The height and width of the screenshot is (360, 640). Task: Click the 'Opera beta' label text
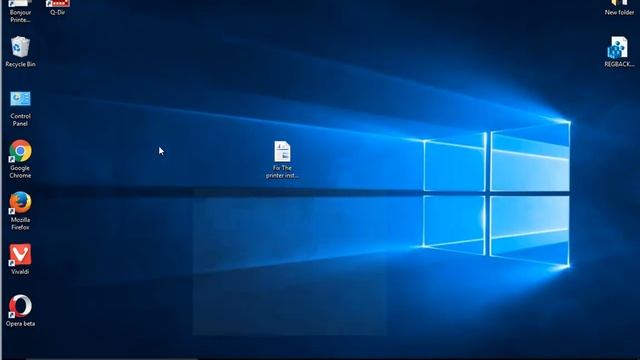click(x=20, y=324)
